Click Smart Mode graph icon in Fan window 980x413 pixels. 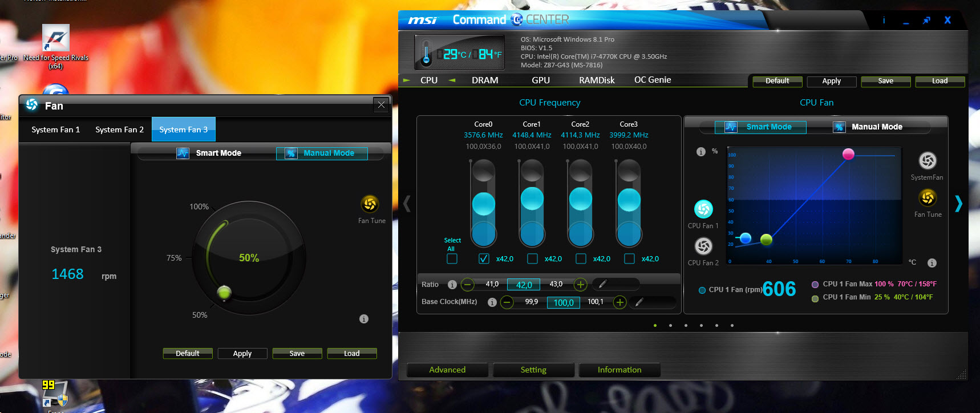click(x=183, y=153)
